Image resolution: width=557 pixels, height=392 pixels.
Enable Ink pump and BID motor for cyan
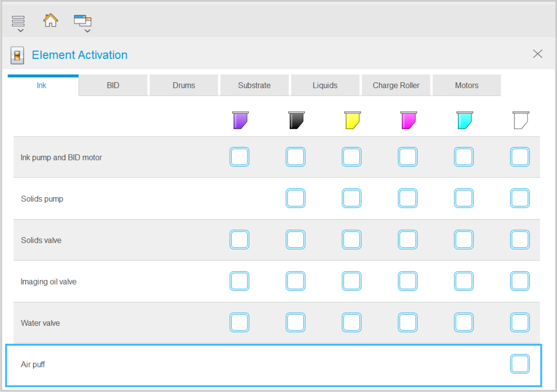click(464, 157)
